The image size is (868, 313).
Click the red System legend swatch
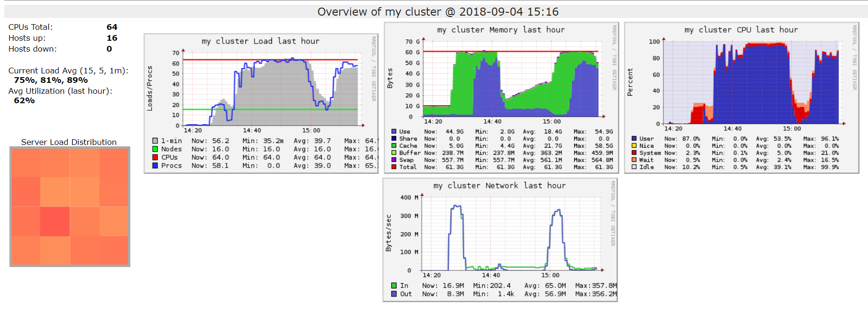[634, 153]
